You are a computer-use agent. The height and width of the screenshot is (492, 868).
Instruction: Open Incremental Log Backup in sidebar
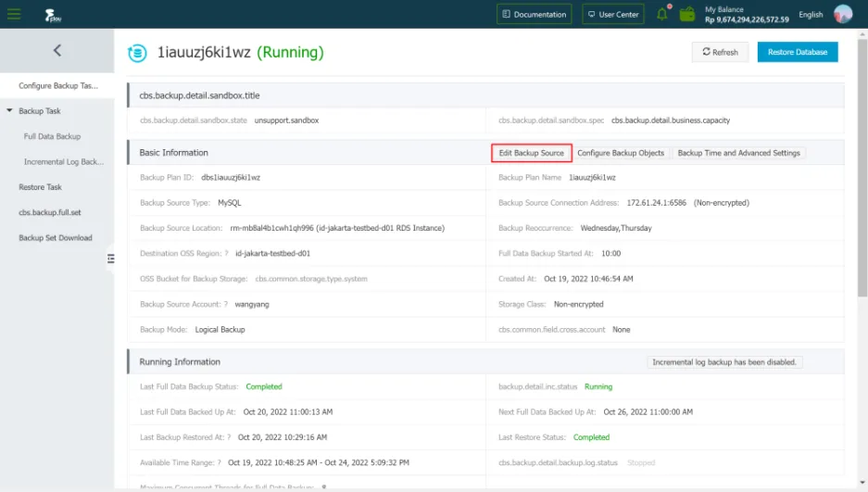coord(63,162)
